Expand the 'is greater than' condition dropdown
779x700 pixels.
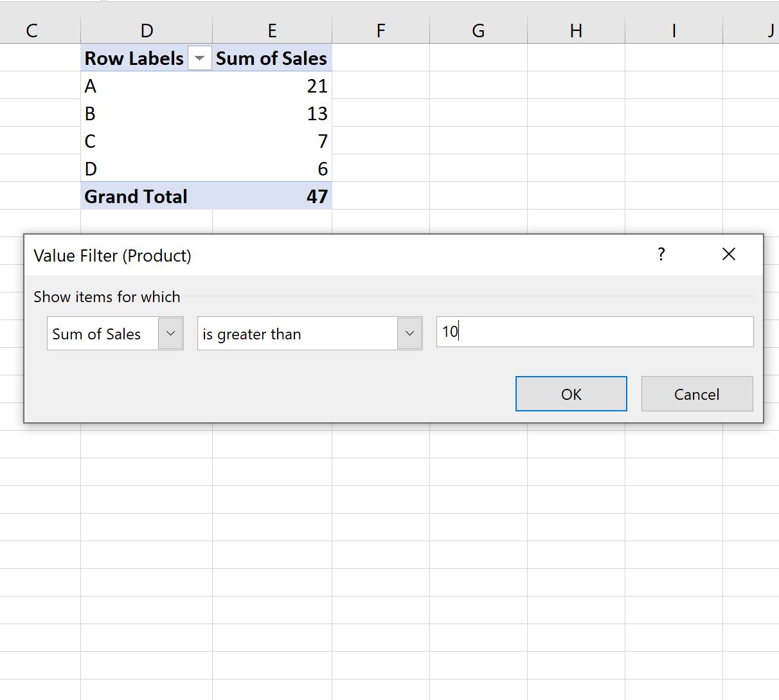[x=409, y=334]
